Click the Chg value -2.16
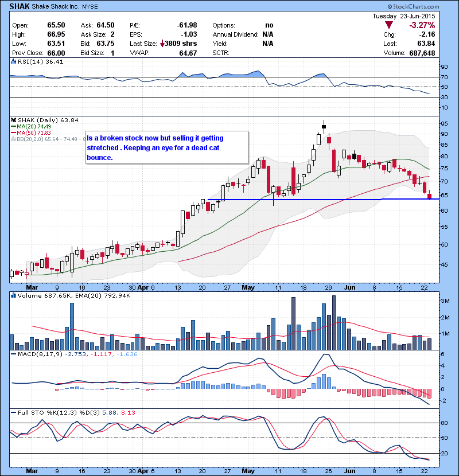459x476 pixels. click(x=427, y=34)
